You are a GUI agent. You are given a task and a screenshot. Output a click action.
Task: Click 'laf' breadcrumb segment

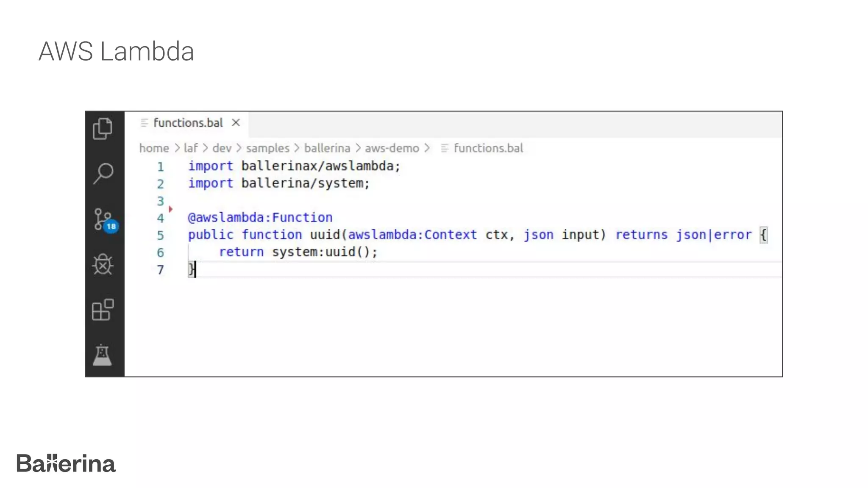(x=191, y=148)
